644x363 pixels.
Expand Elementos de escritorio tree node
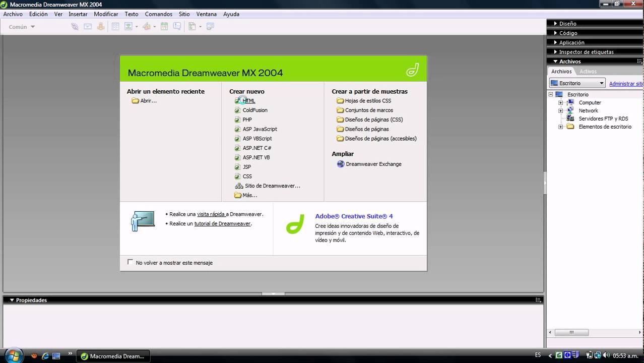[x=560, y=127]
